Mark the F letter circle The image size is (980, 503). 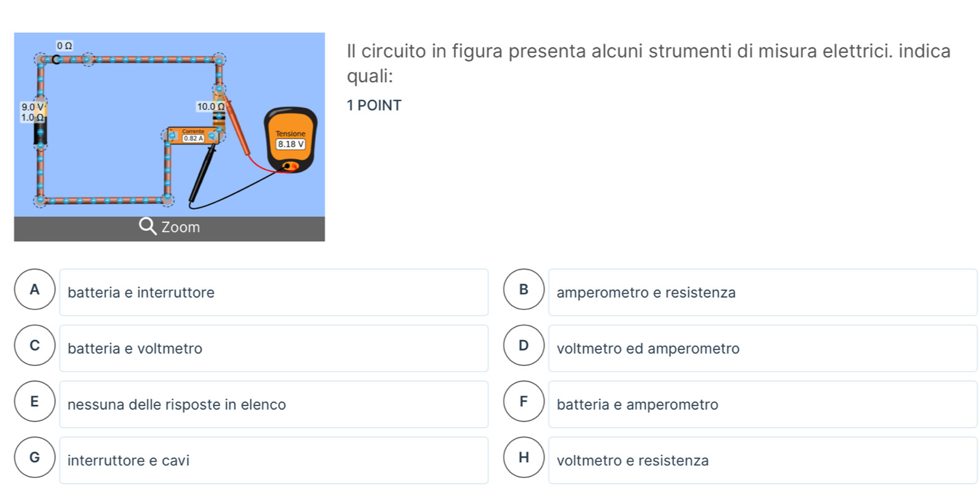click(x=524, y=402)
